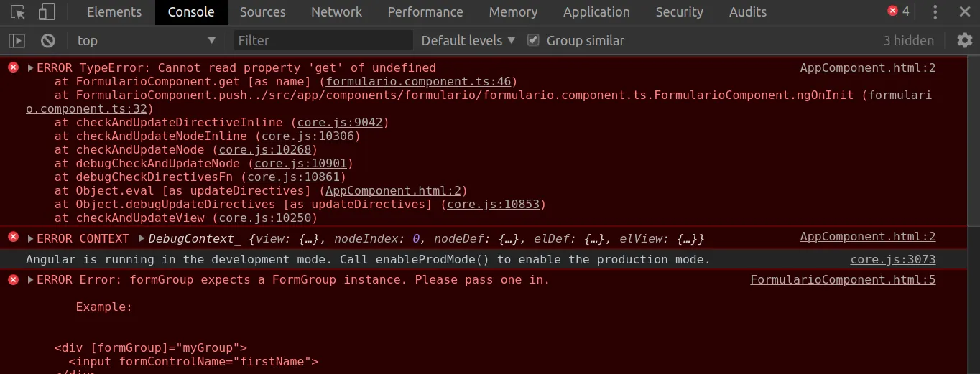Screen dimensions: 980x374
Task: Expand the DebugContext_ object
Action: [142, 238]
